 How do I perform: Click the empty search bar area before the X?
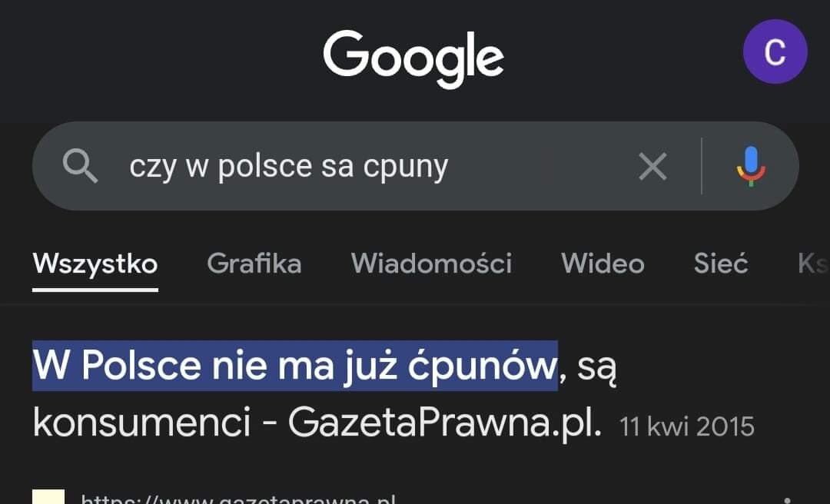tap(538, 167)
